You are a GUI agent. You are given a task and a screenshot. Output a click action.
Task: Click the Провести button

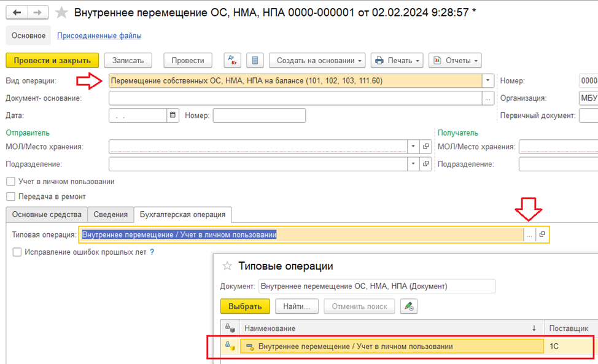[188, 60]
